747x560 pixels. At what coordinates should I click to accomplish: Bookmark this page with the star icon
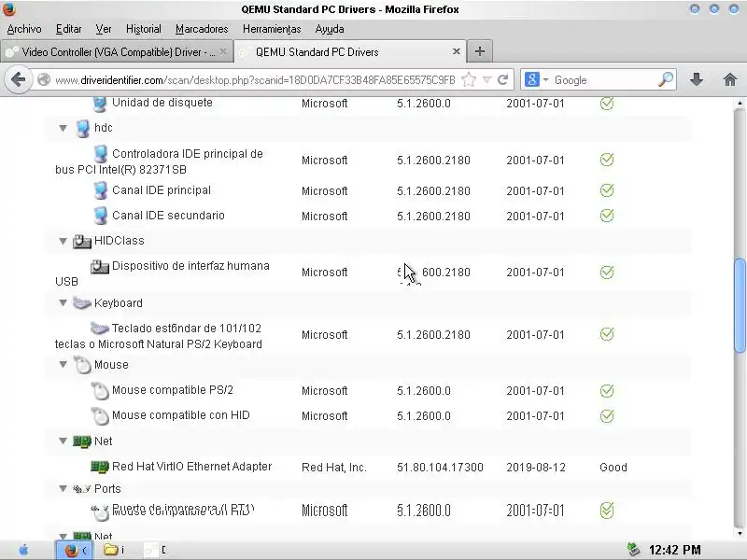pos(469,79)
